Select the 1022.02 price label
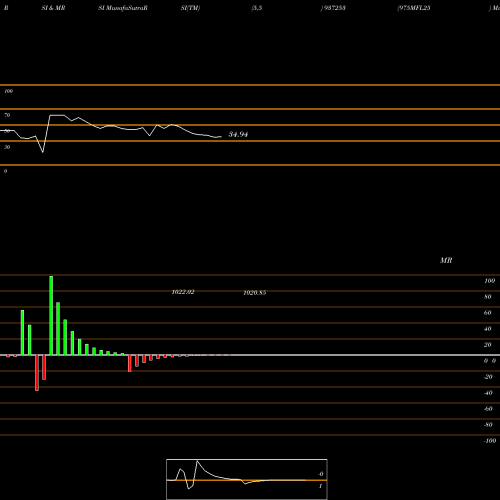Screen dimensions: 500x500 pos(183,292)
